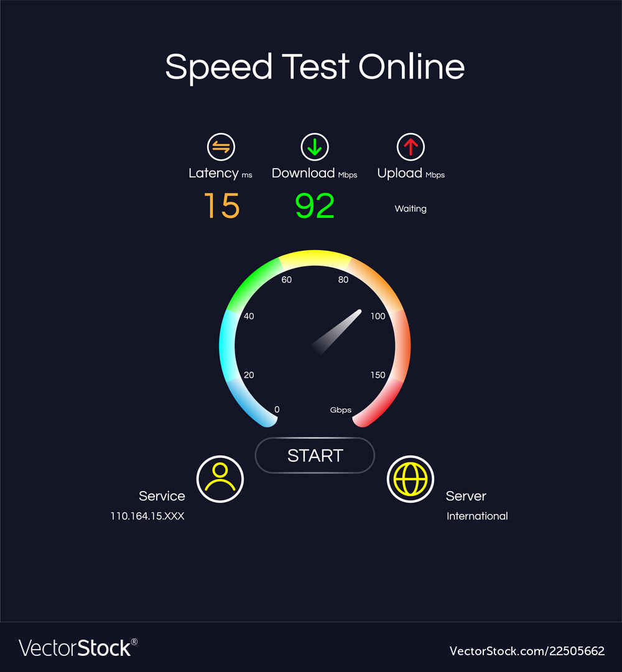Viewport: 622px width, 672px height.
Task: Click the orange Latency arrows icon
Action: 221,147
